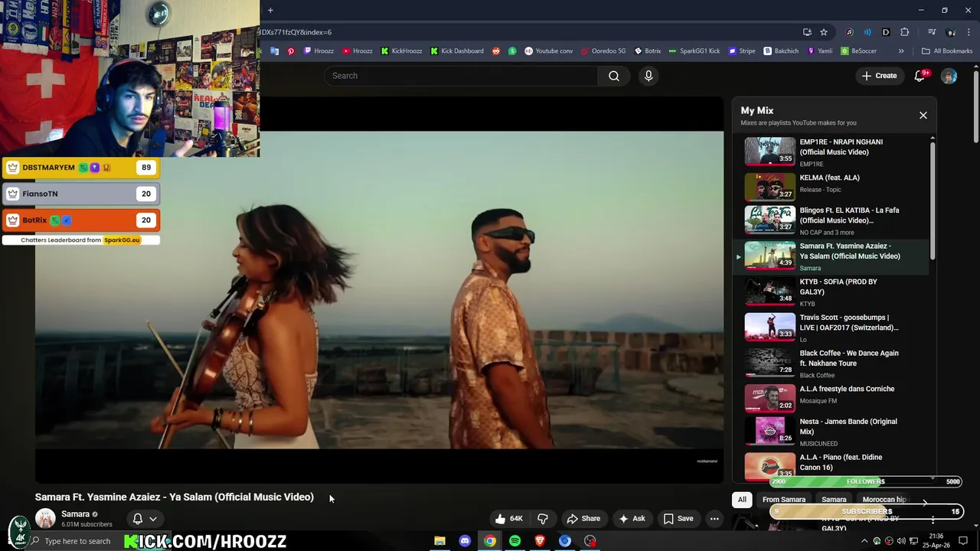Open the channel notification bell dropdown
This screenshot has width=980, height=551.
[145, 518]
